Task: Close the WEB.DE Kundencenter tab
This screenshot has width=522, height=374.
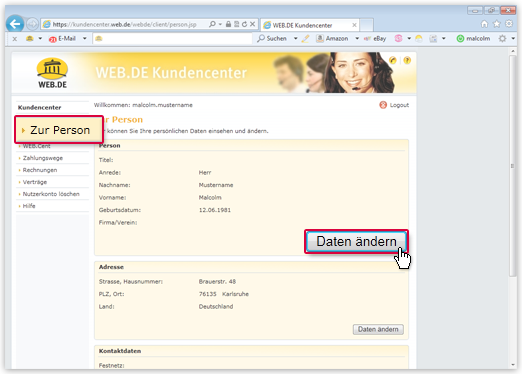Action: pyautogui.click(x=354, y=25)
